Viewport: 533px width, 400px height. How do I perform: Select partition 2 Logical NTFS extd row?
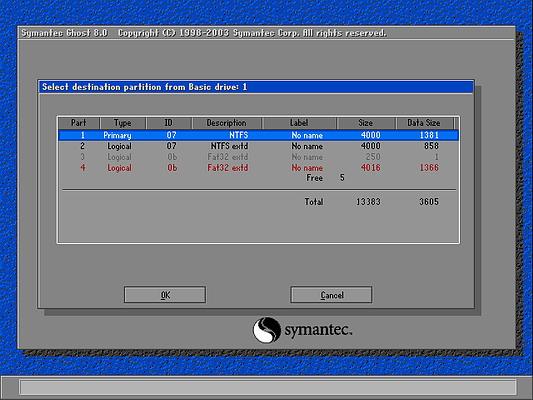coord(258,146)
